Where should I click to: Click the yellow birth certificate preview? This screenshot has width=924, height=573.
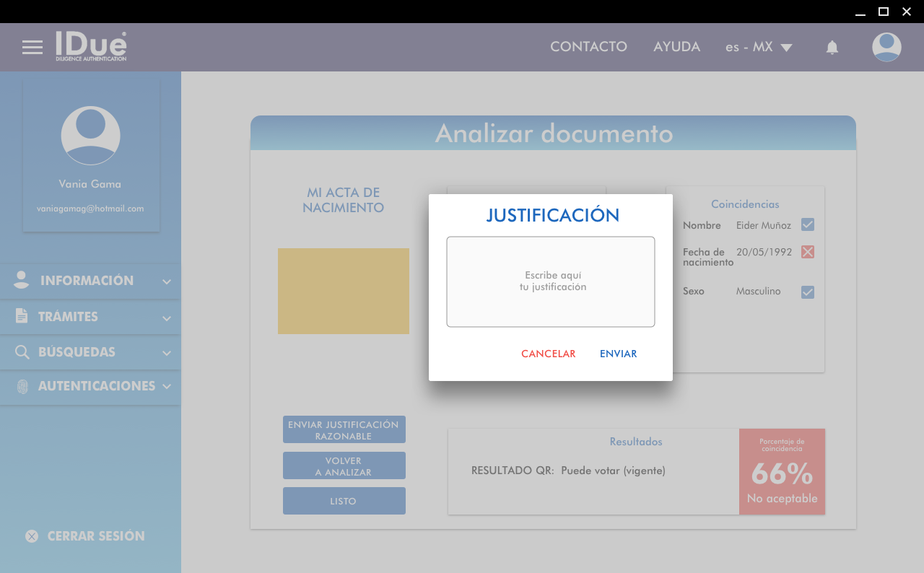[x=344, y=291]
